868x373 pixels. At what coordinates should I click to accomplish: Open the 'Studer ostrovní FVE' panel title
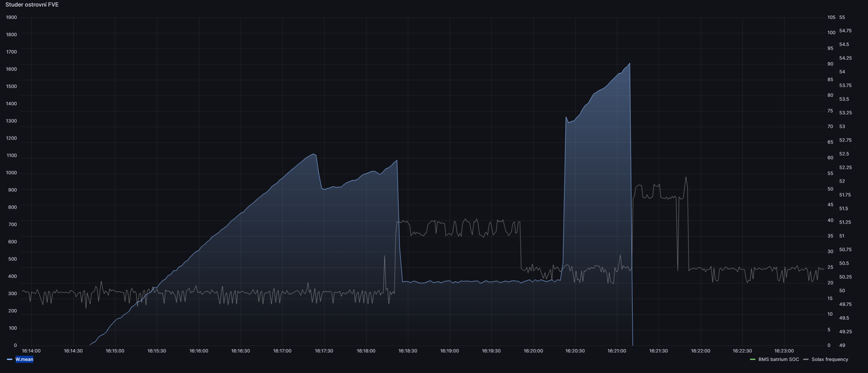click(x=32, y=5)
